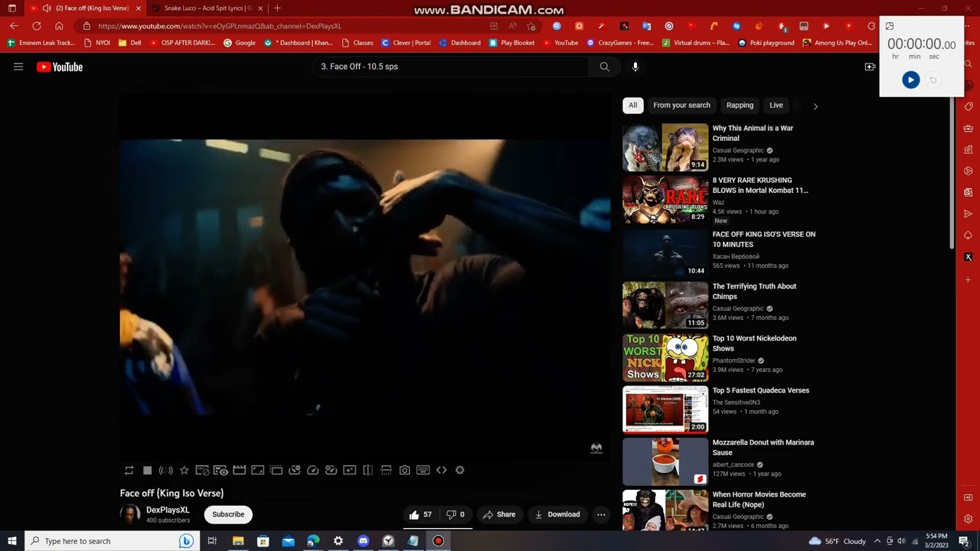Click the YouTube search magnifier button
Image resolution: width=980 pixels, height=551 pixels.
[604, 67]
